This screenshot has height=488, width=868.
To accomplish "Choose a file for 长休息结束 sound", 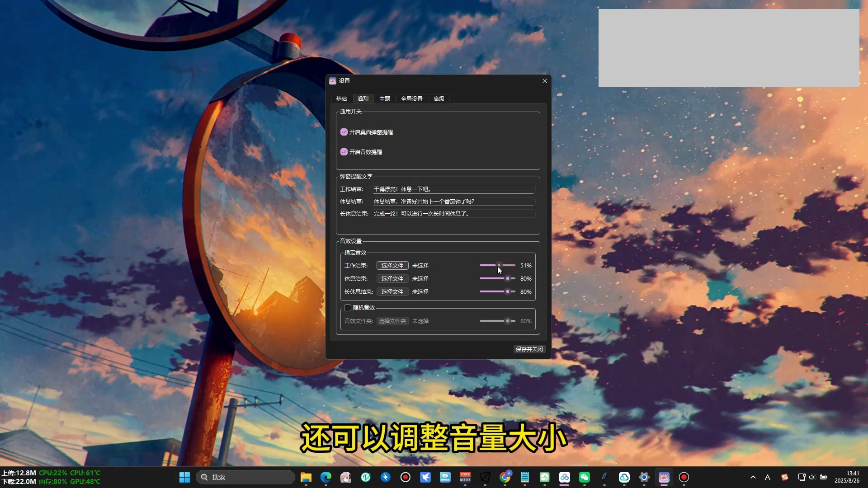I will click(x=392, y=292).
